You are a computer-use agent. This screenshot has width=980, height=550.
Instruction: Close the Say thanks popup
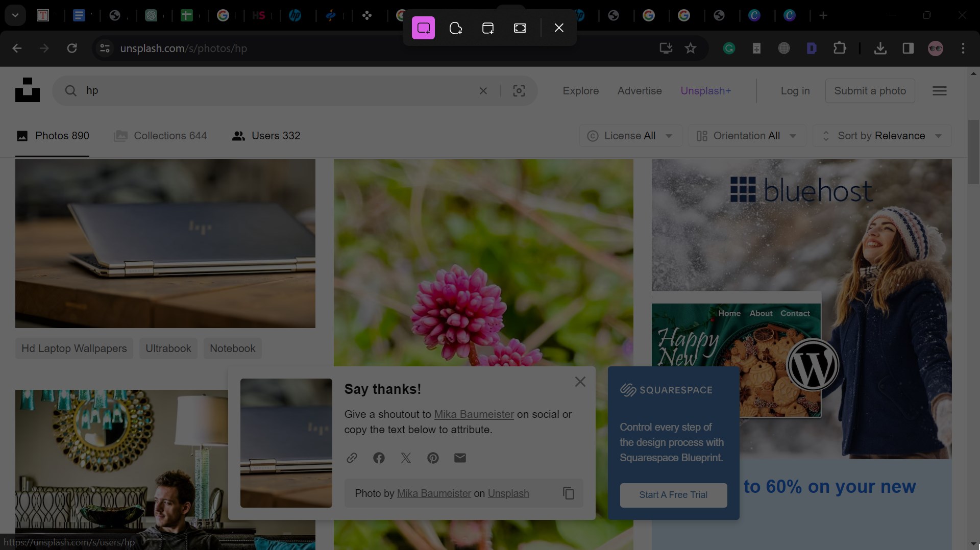[x=580, y=382]
